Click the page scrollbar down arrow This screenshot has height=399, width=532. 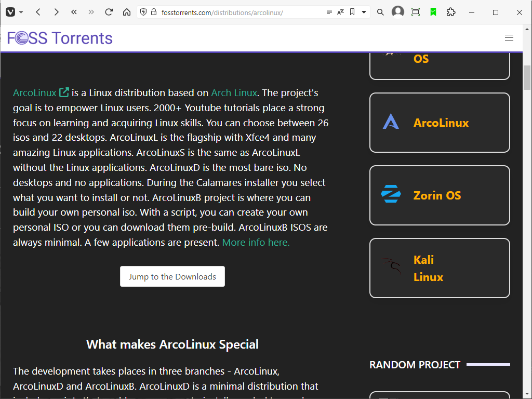(527, 395)
